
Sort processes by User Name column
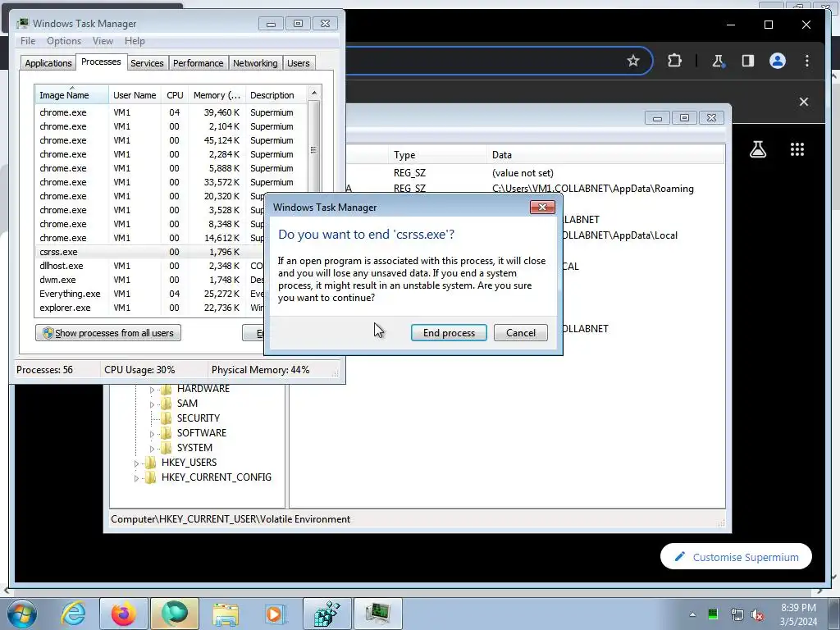135,95
